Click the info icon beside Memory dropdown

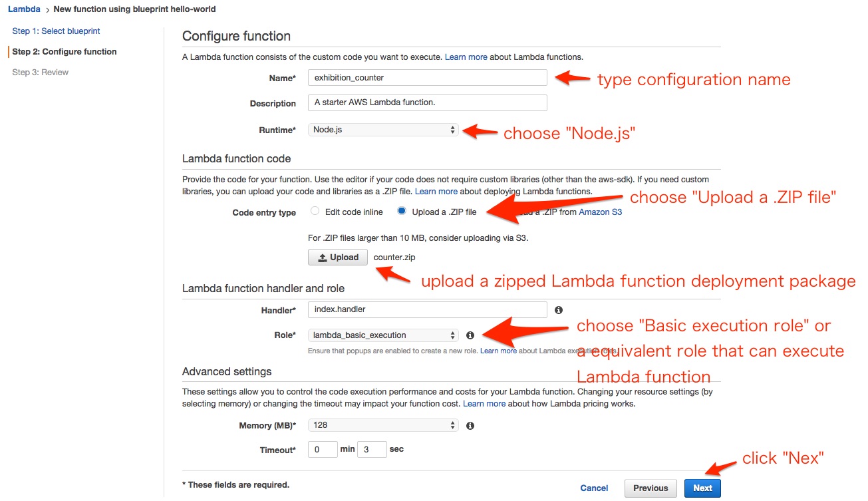(x=470, y=426)
